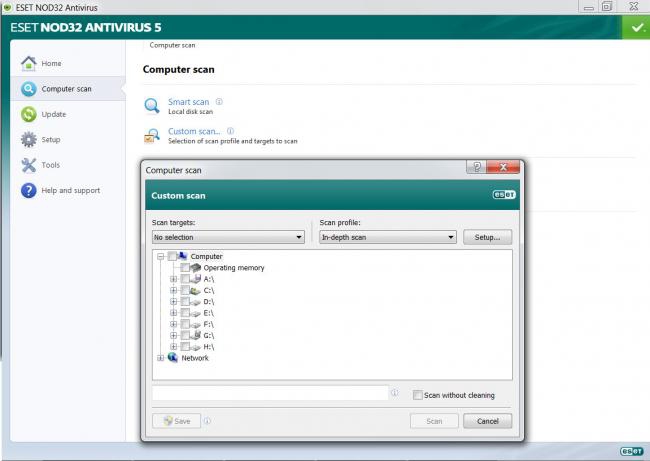Screen dimensions: 650x461
Task: Click the green Update arrows icon
Action: 29,114
